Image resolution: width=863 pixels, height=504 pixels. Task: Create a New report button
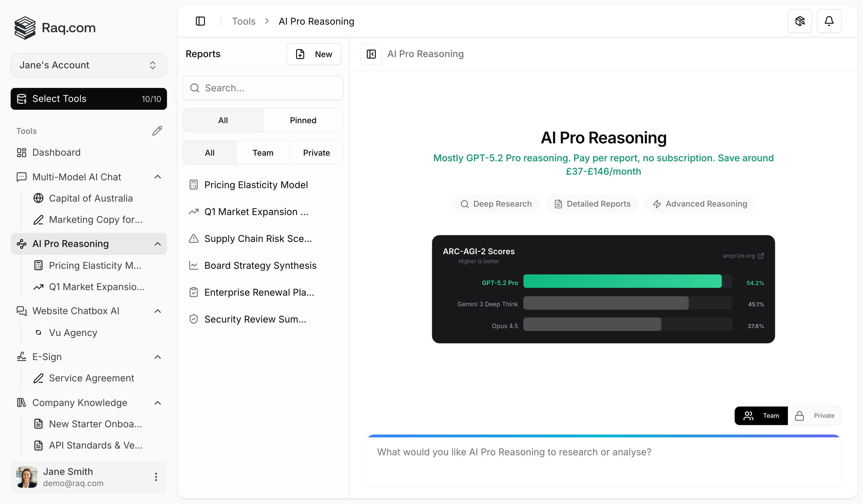tap(313, 54)
